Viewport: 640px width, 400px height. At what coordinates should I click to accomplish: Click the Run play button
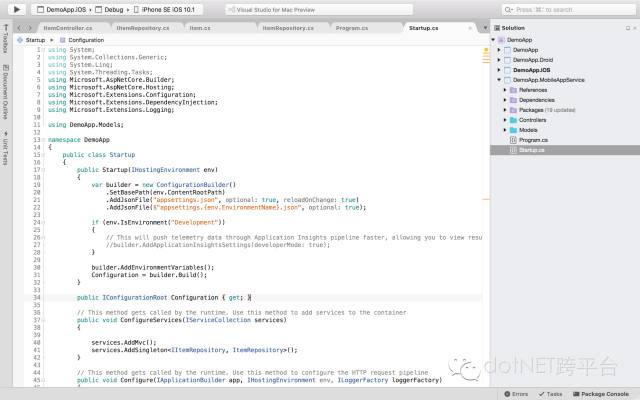[17, 9]
